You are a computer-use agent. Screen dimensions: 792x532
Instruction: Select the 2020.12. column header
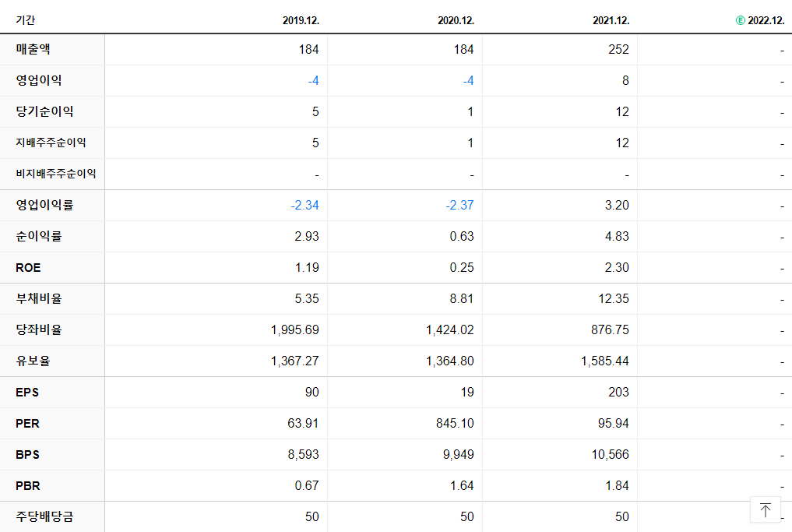(x=456, y=21)
